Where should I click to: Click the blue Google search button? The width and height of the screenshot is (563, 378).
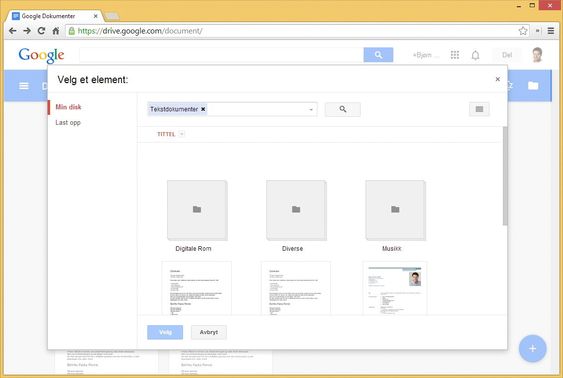[378, 55]
